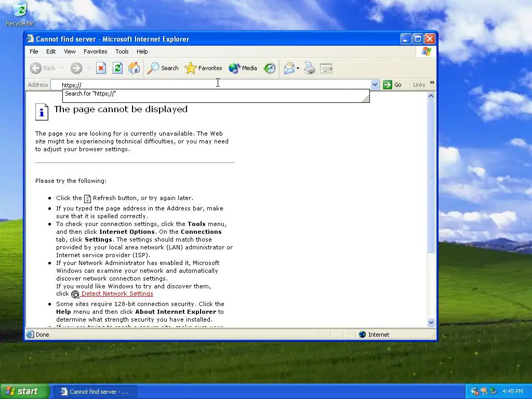532x399 pixels.
Task: Open the Help menu
Action: [142, 51]
